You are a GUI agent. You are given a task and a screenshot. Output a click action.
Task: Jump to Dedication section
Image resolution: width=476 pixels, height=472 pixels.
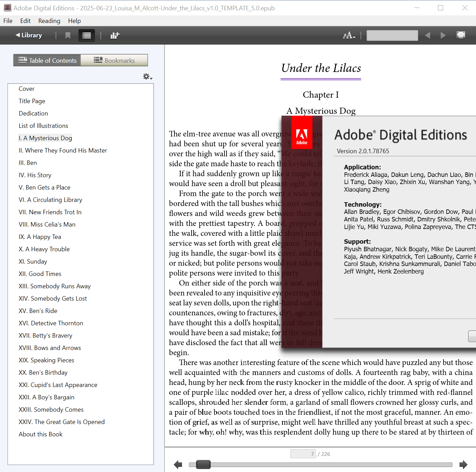33,113
